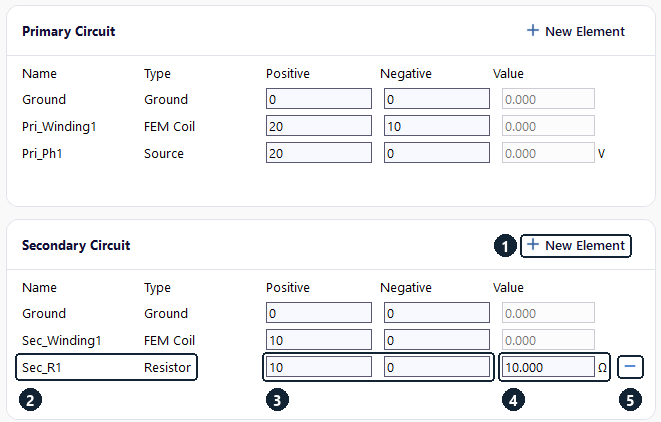Click the Resistor type text
This screenshot has width=661, height=422.
167,368
